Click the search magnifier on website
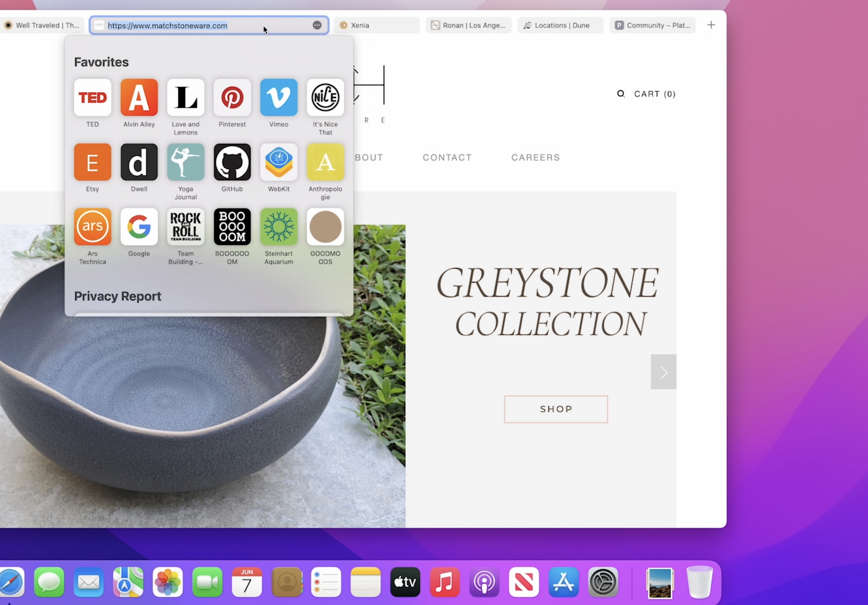Screen dimensions: 868x605 (621, 94)
